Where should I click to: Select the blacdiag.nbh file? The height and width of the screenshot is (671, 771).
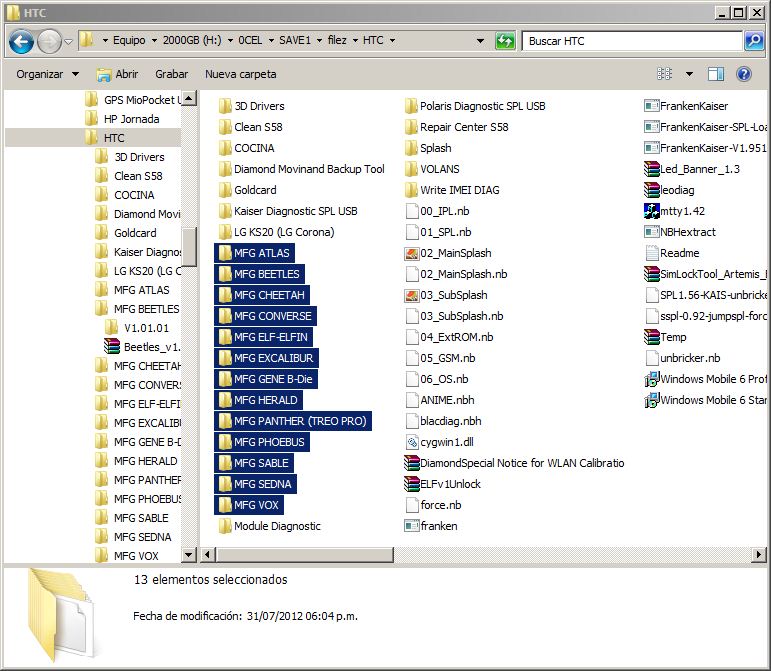tap(443, 421)
